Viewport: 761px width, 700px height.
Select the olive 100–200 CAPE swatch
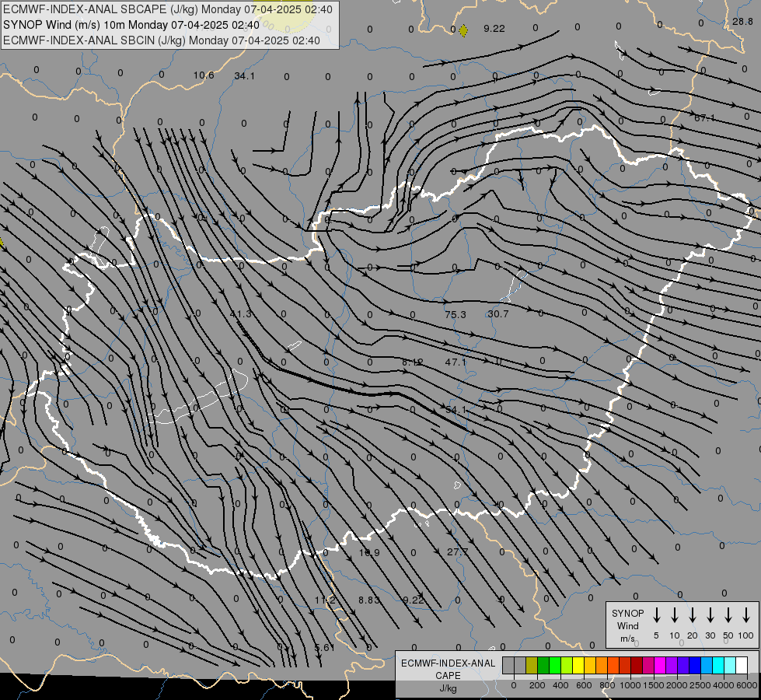(x=532, y=665)
